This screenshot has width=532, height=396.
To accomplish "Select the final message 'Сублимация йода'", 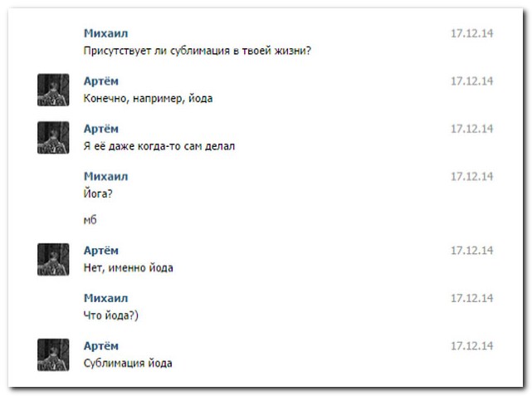I will point(128,364).
